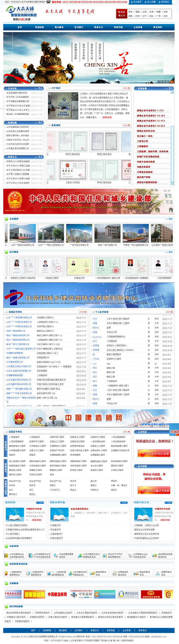
Task: Click the green arrow icon beside 信息查询
Action: [6, 546]
